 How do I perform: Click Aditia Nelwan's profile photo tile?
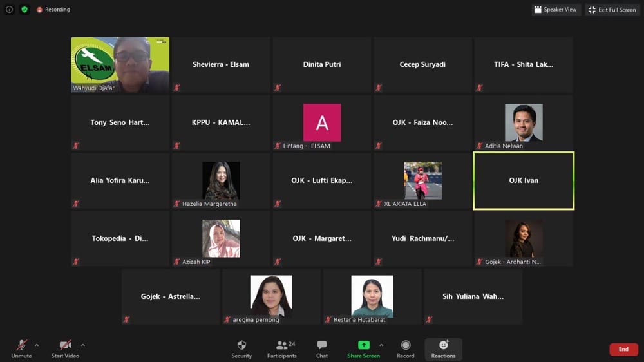click(x=524, y=122)
